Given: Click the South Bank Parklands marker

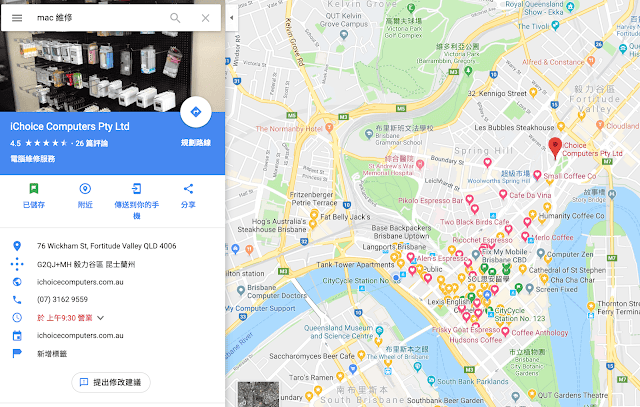Looking at the screenshot, I should point(431,381).
